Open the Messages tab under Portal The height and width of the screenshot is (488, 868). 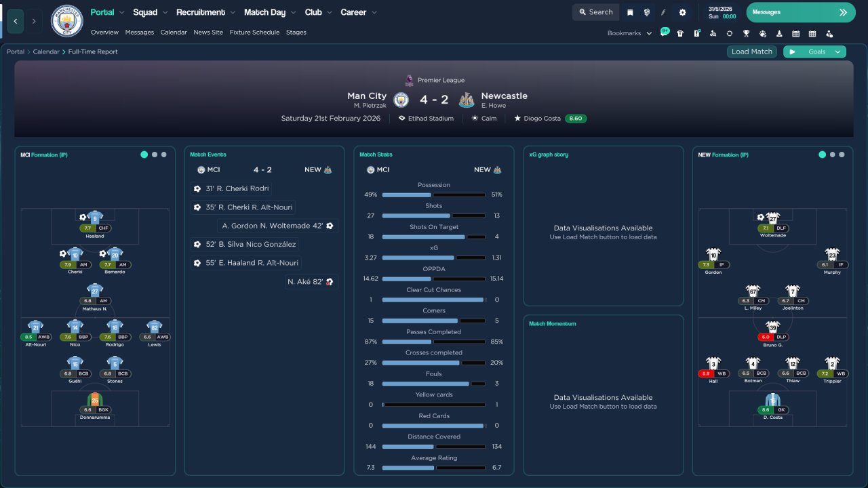(140, 33)
